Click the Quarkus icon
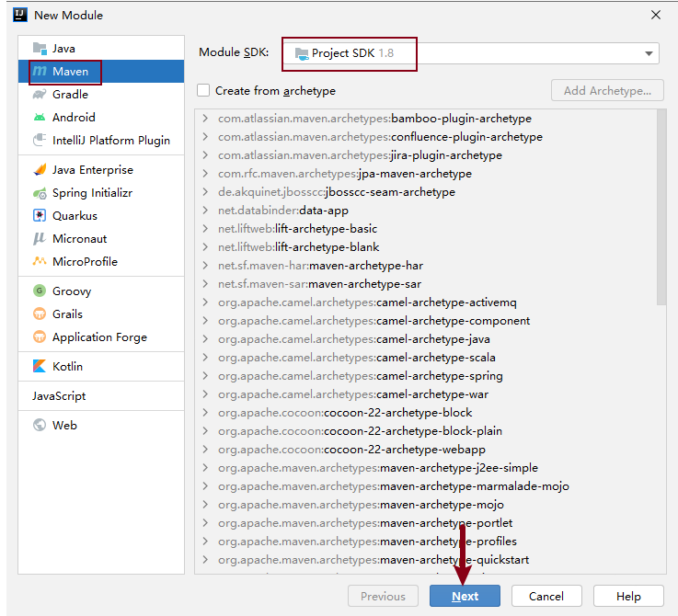Viewport: 678px width, 616px height. (40, 215)
